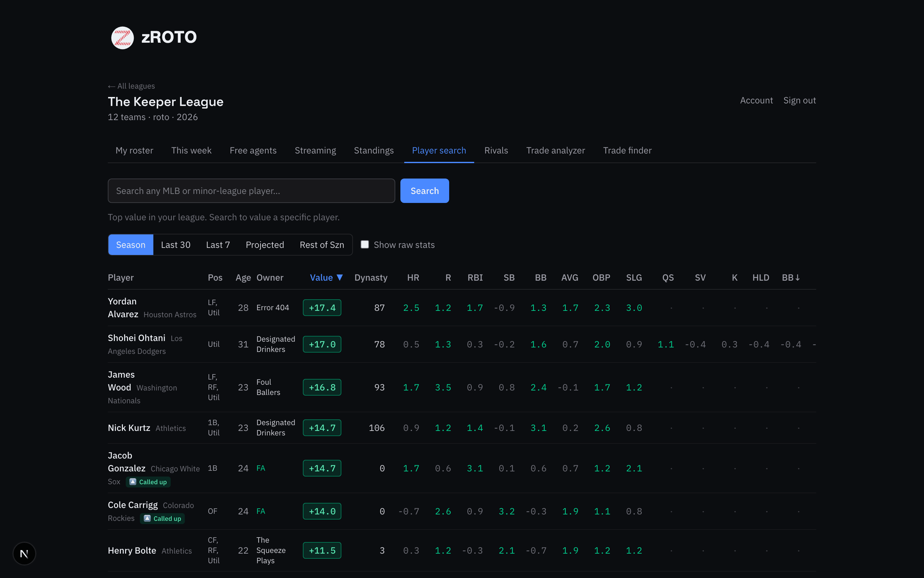Screen dimensions: 924x578
Task: Select Cole Carrigg player name
Action: click(x=133, y=505)
